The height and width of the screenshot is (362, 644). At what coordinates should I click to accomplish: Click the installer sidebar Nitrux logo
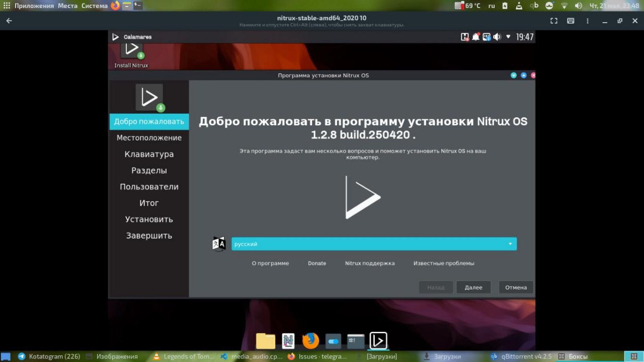149,97
